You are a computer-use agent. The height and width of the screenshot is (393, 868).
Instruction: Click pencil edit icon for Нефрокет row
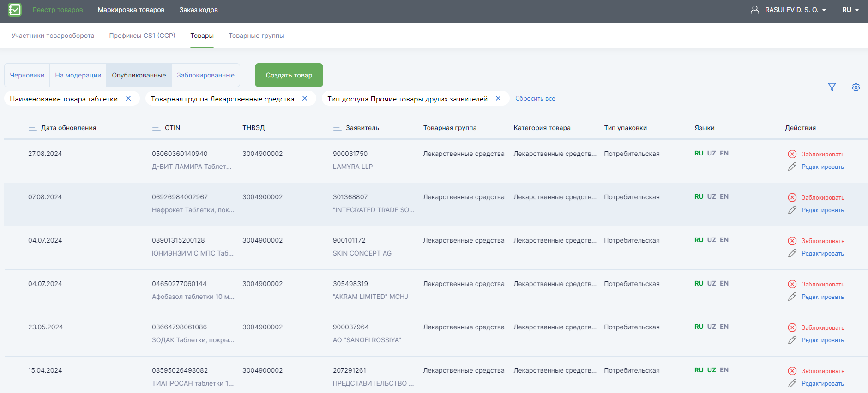click(x=792, y=210)
